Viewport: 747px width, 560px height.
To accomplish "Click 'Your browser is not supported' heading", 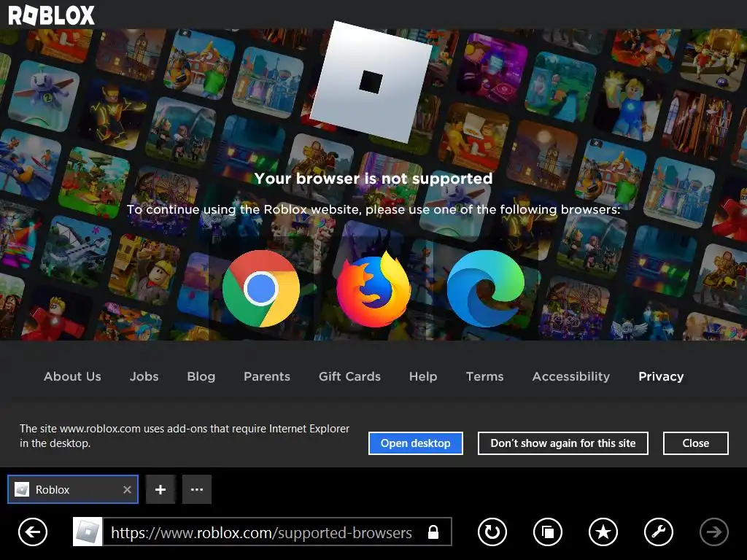I will coord(373,179).
